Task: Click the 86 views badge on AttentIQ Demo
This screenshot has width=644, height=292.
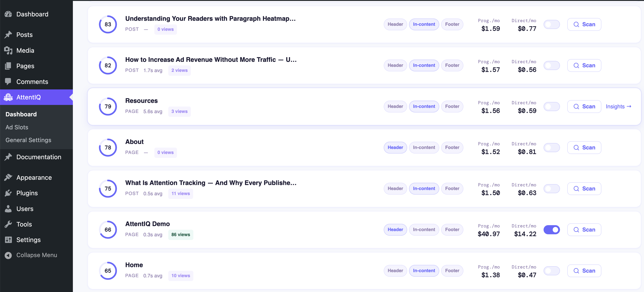Action: point(181,235)
